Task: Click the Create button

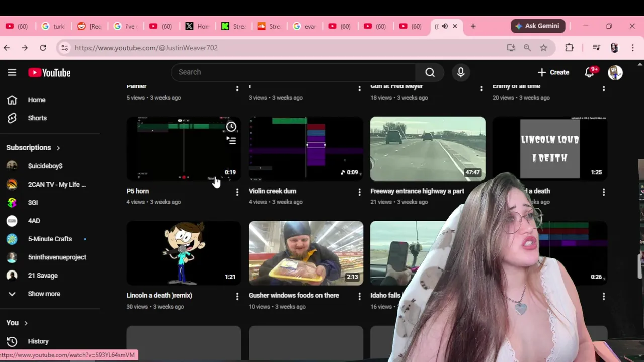Action: [x=553, y=72]
